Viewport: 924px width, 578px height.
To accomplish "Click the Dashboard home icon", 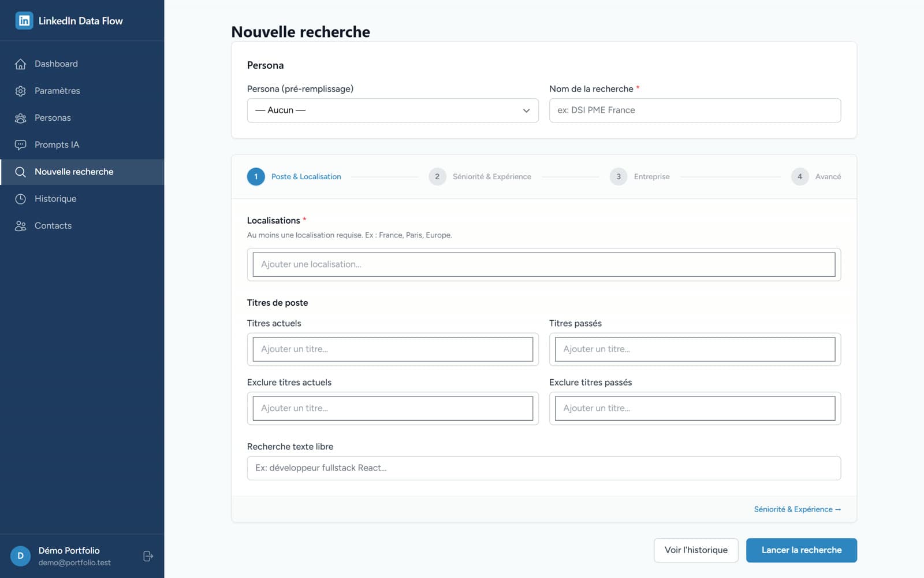I will 20,64.
